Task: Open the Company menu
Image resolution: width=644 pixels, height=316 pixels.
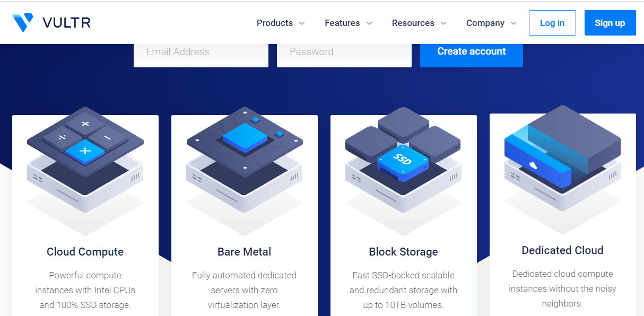Action: pyautogui.click(x=485, y=23)
